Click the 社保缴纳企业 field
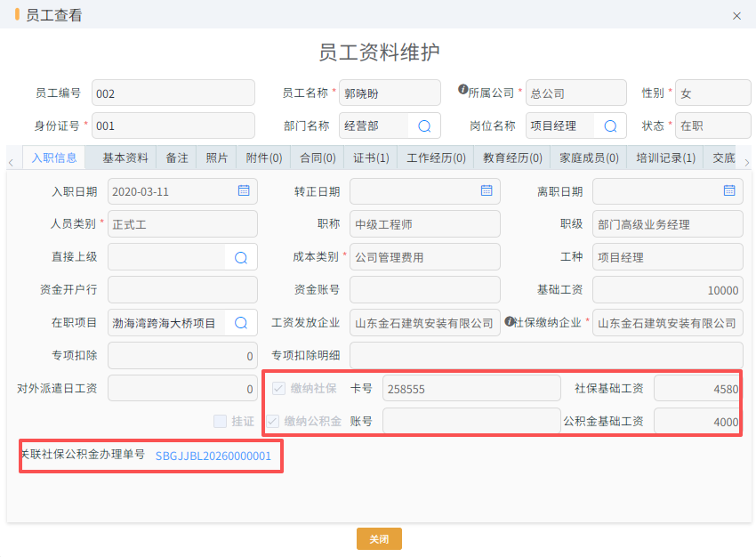 click(x=667, y=323)
